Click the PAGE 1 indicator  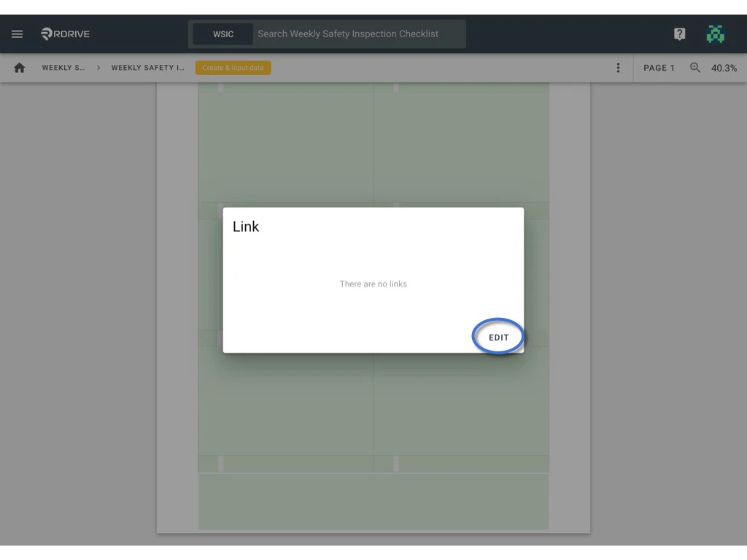click(x=659, y=68)
